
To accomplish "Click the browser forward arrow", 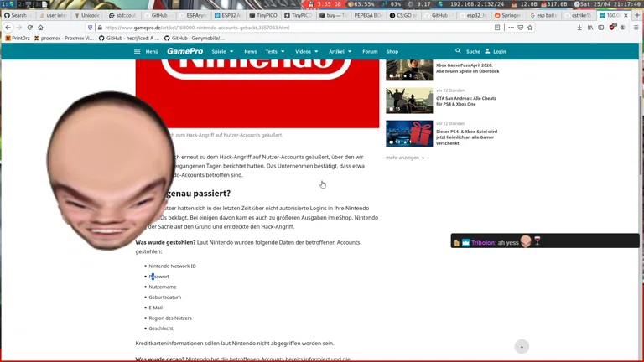I will point(19,28).
